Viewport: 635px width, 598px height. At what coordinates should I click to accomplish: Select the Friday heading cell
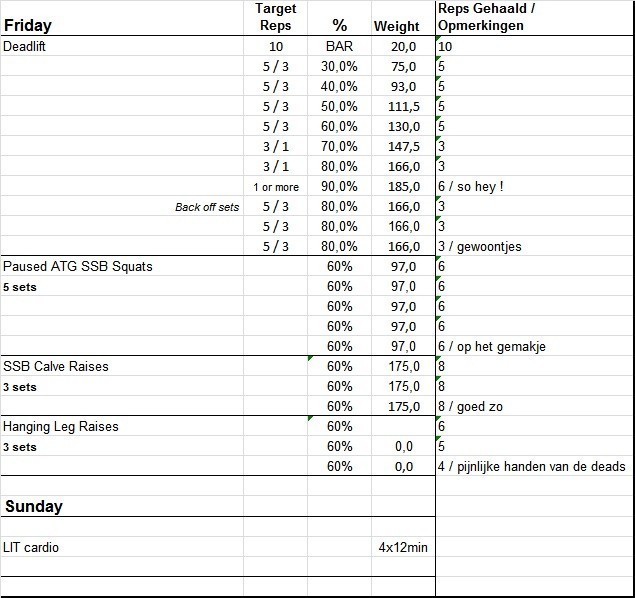[x=28, y=25]
